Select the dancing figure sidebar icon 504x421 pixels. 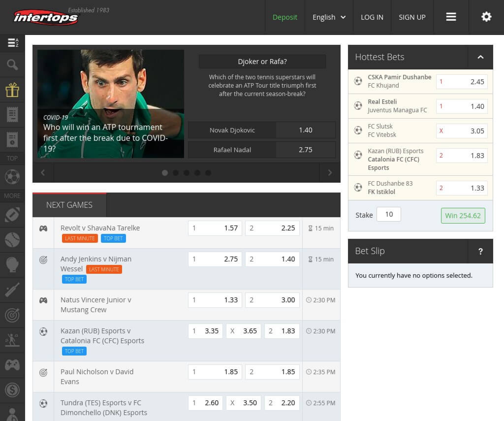click(x=12, y=340)
